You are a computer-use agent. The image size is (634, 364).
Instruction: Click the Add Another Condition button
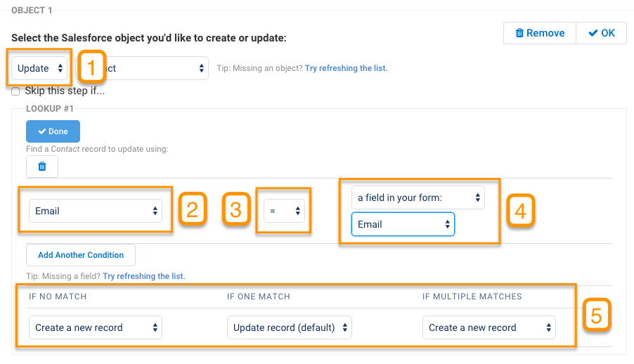pos(81,255)
